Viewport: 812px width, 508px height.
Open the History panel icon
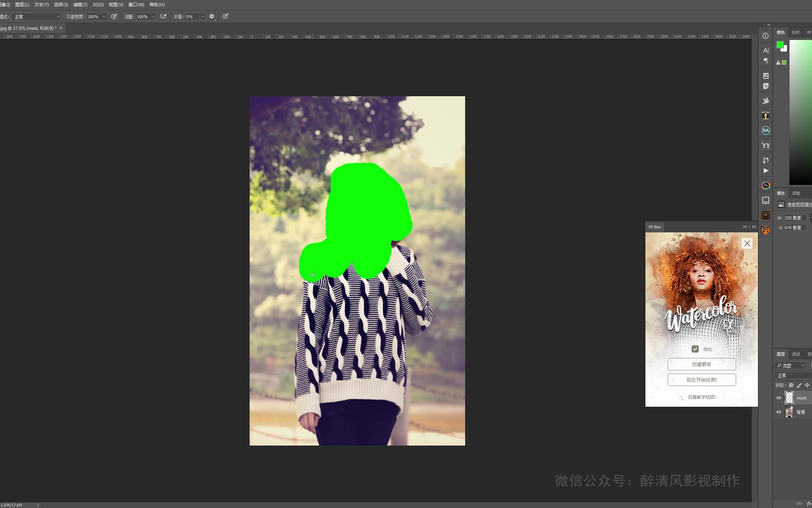(766, 160)
